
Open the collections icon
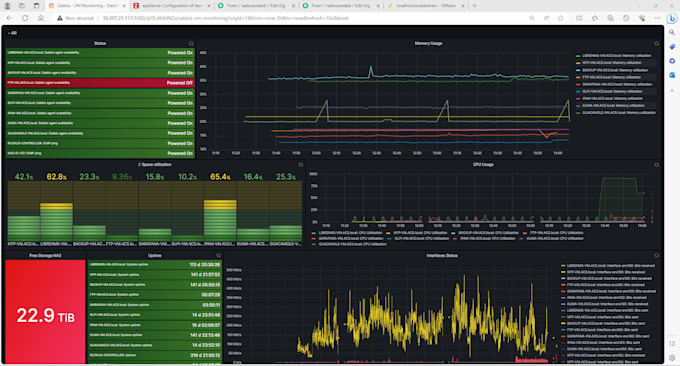click(610, 18)
